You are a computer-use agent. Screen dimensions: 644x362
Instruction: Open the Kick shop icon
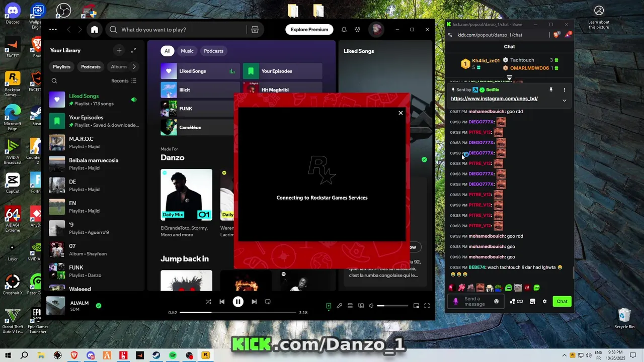coord(532,301)
